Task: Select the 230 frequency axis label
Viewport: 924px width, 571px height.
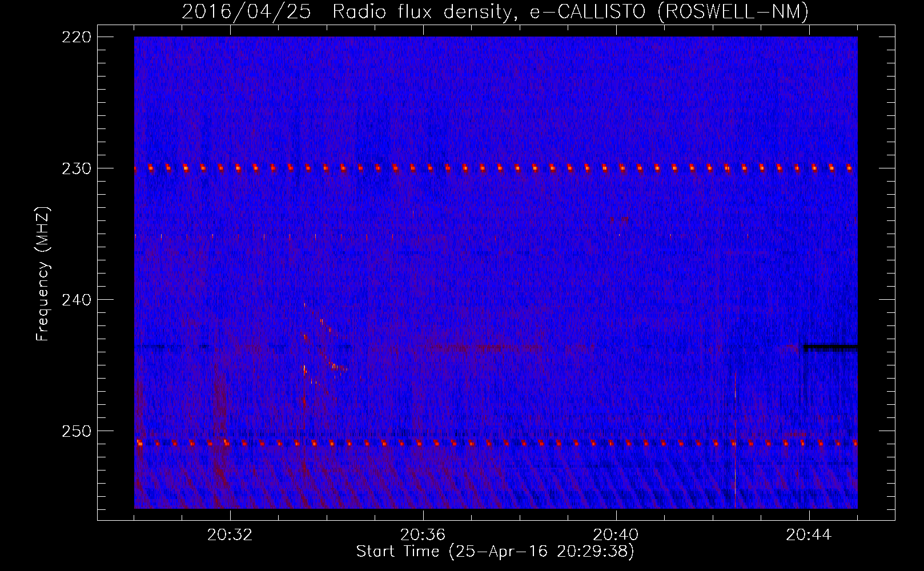Action: pyautogui.click(x=77, y=168)
